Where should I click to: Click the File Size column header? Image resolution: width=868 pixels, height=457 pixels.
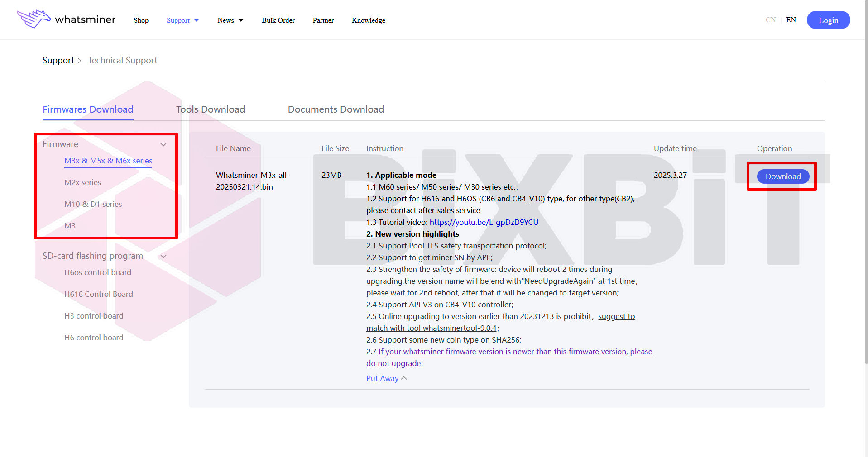[335, 148]
